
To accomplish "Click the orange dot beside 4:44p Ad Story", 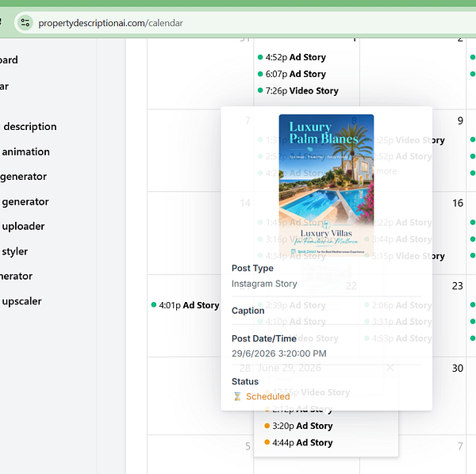I will (x=267, y=442).
